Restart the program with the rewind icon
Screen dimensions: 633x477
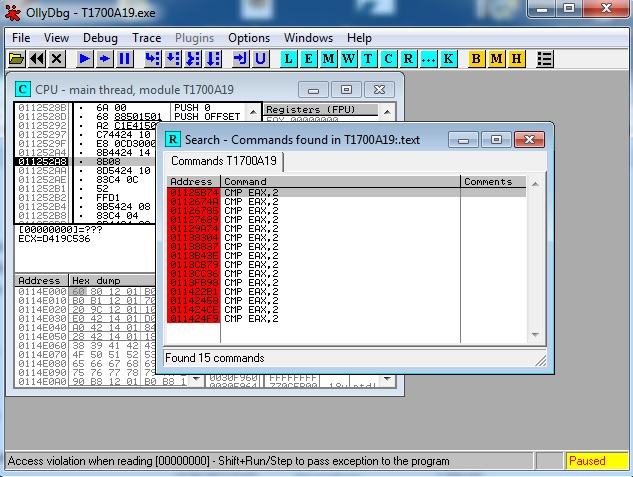tap(37, 59)
